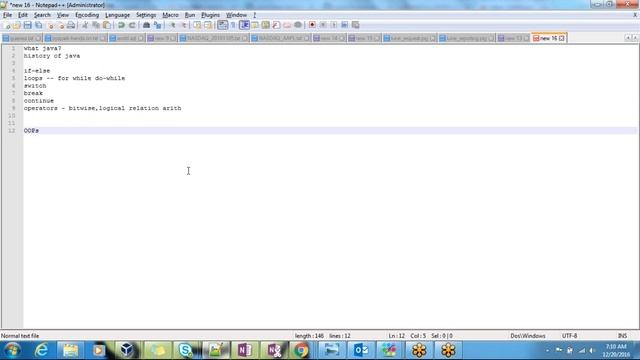
Task: Click the taskbar clock showing 7:10 AM
Action: pos(616,351)
